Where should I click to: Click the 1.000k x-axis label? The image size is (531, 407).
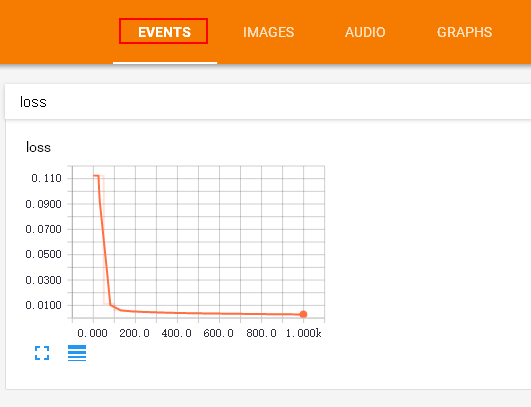pos(303,333)
